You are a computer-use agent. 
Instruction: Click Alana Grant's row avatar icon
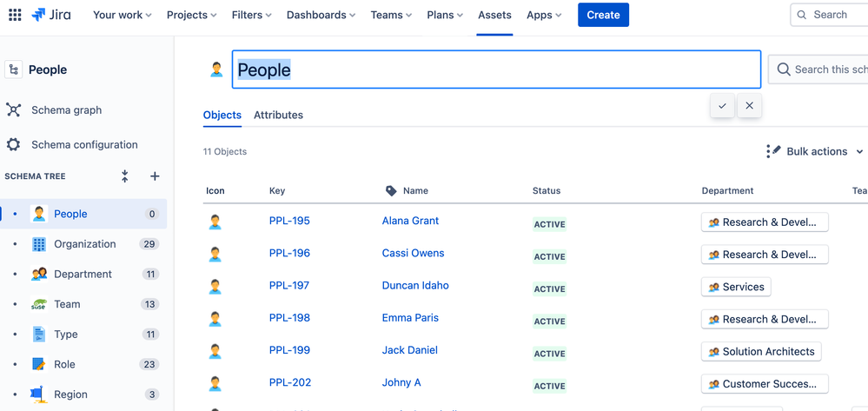215,222
